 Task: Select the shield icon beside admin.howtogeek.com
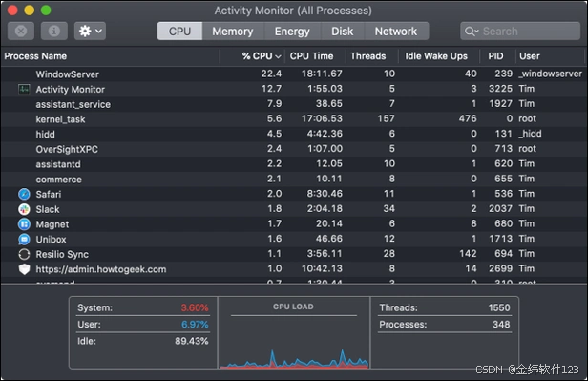(24, 269)
